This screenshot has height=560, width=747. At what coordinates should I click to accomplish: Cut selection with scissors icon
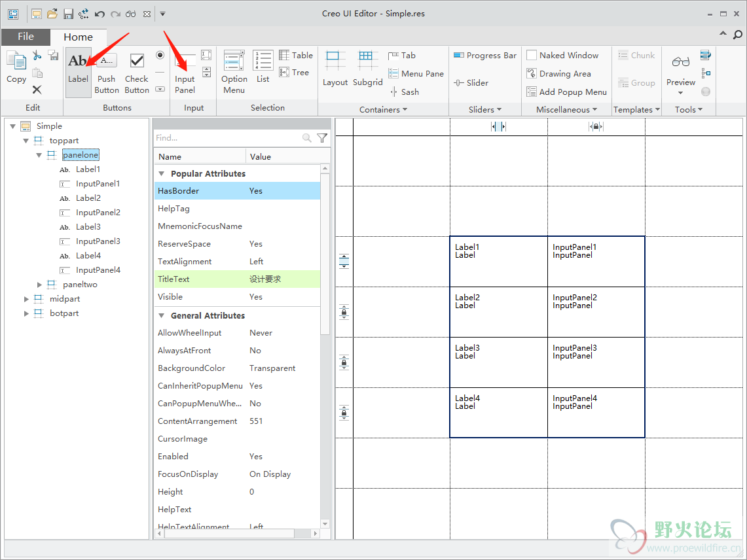click(x=37, y=55)
